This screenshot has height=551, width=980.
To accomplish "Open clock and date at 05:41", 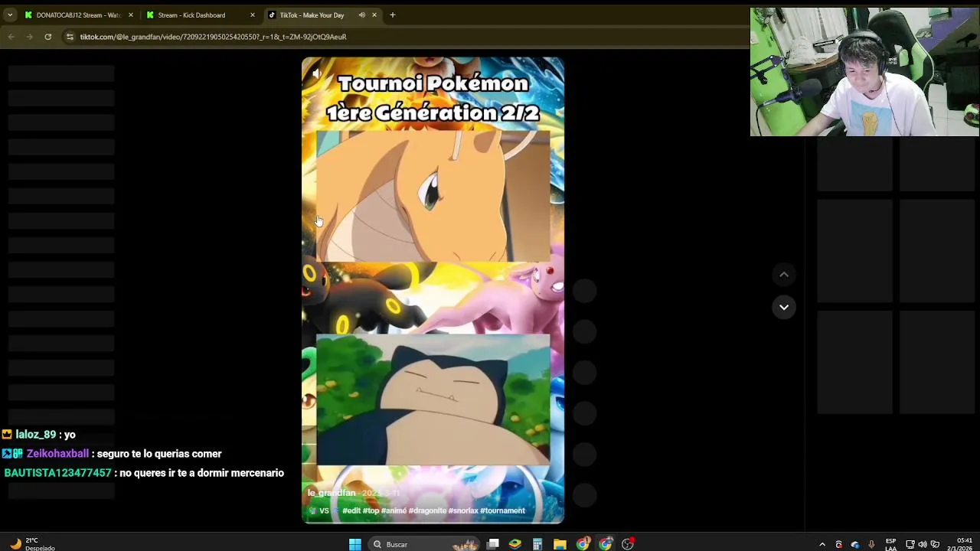I will click(x=960, y=544).
